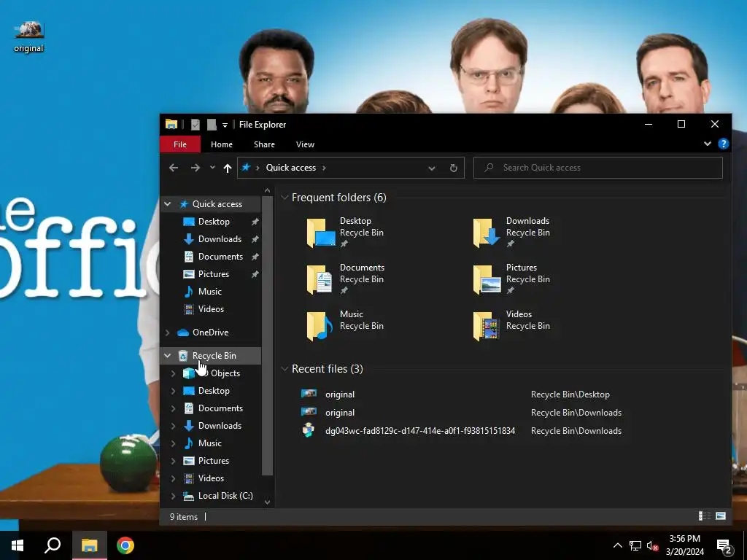Click the Properties quick toolbar icon
Image resolution: width=747 pixels, height=560 pixels.
click(x=196, y=125)
